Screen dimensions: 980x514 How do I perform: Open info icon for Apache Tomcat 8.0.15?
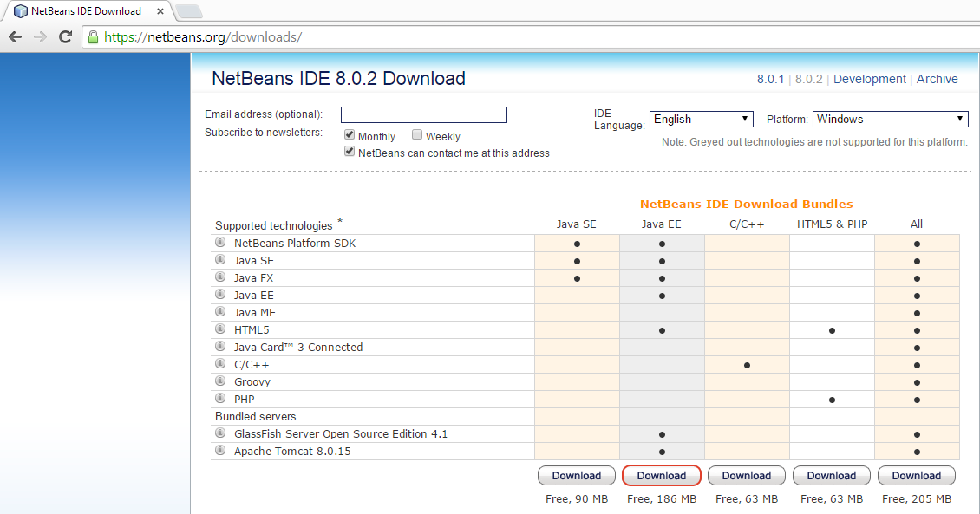point(220,451)
